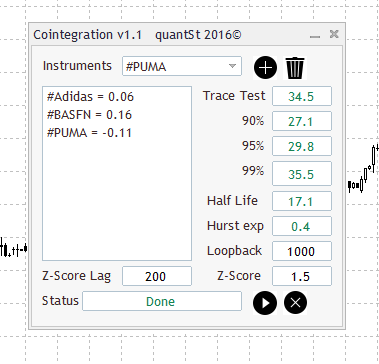
Task: Edit the Loopback field showing 1000
Action: click(x=302, y=251)
